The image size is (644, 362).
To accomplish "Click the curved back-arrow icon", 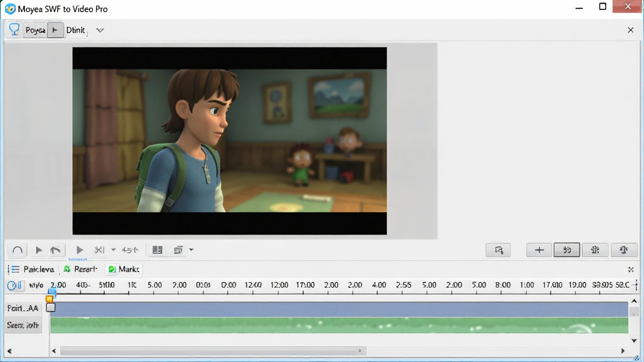I will click(55, 250).
